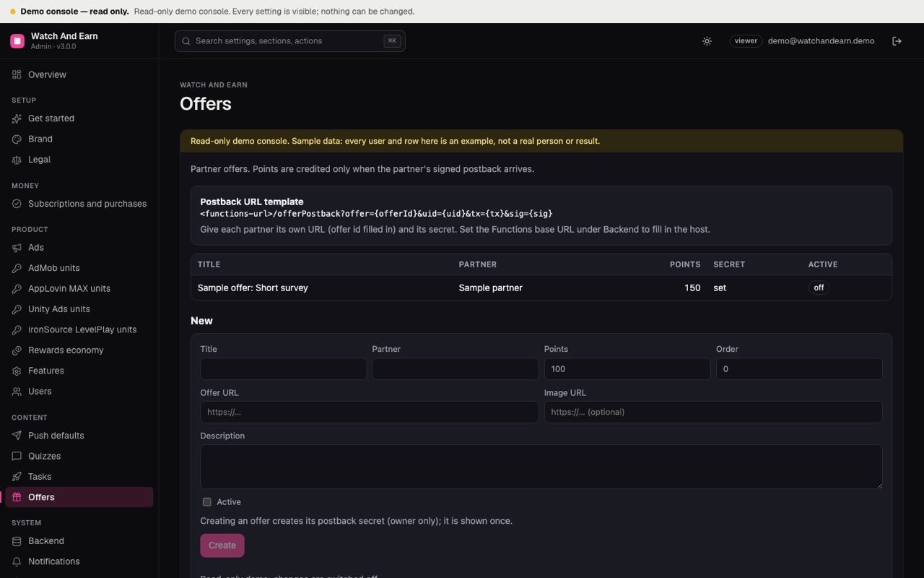Viewport: 924px width, 578px height.
Task: Click the Notifications bell icon
Action: [x=17, y=561]
